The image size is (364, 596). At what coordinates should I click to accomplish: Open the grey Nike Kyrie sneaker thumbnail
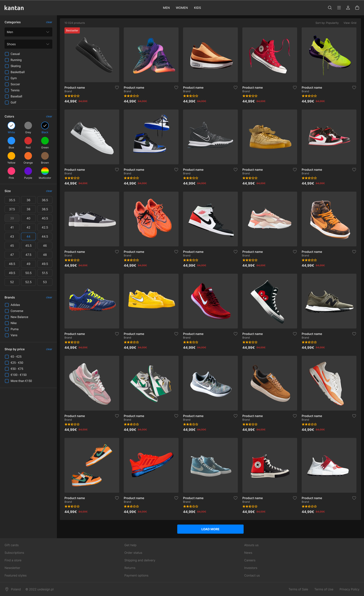point(210,137)
